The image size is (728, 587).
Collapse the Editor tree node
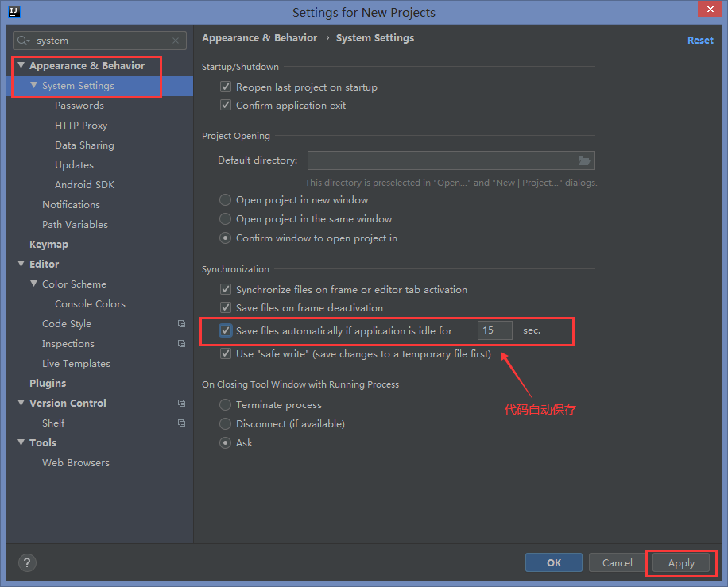(x=19, y=264)
